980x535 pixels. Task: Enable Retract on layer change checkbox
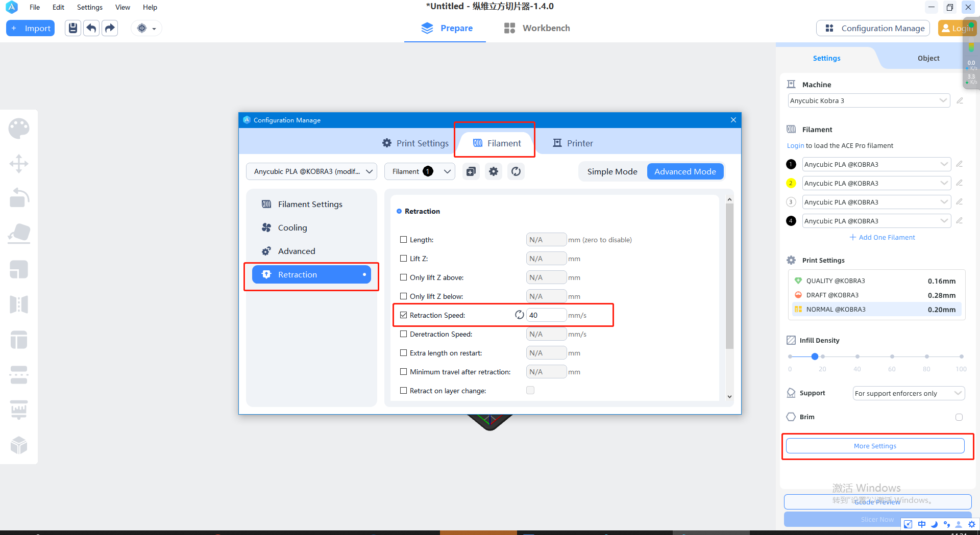[x=404, y=391]
